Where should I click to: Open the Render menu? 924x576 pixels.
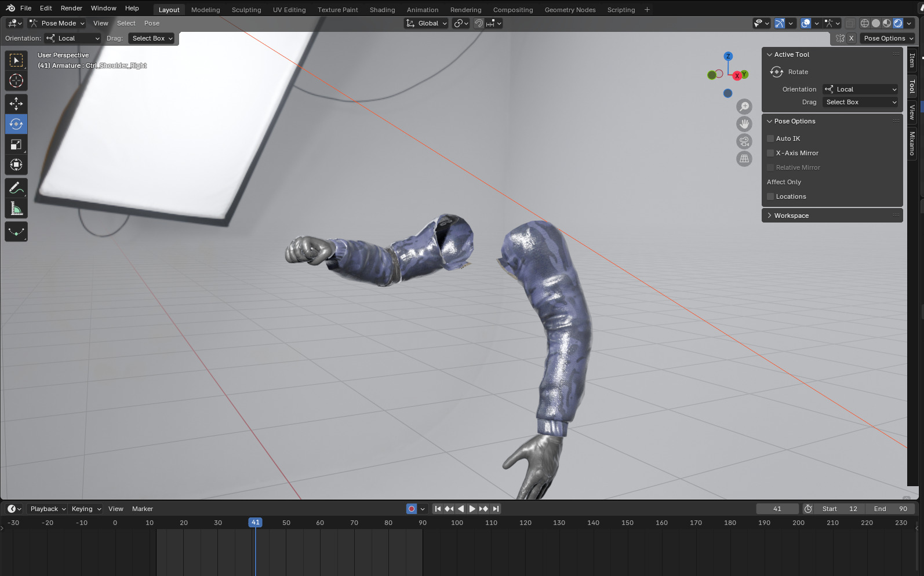click(x=71, y=8)
